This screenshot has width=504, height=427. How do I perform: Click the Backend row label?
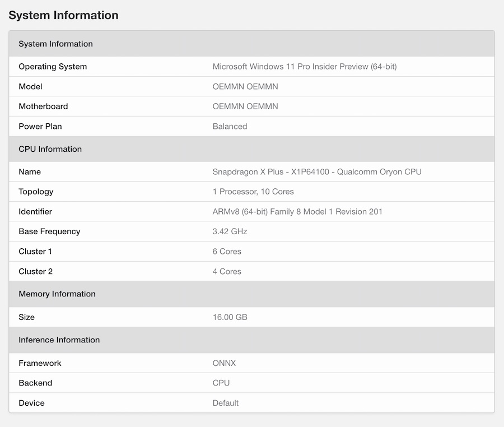coord(35,383)
